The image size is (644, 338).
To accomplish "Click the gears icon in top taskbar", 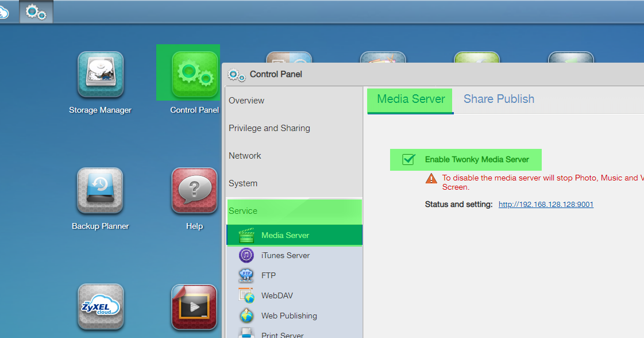I will pos(36,12).
